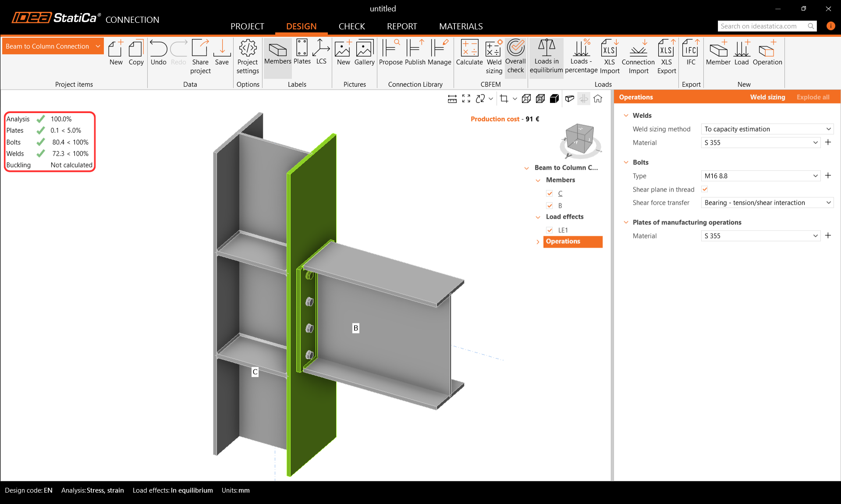Add a new Load

point(742,53)
